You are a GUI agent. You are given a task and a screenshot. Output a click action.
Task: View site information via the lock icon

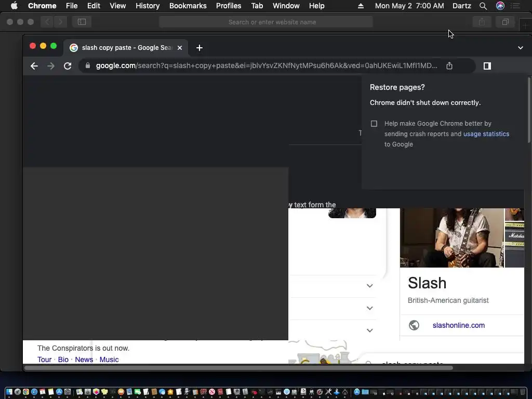pyautogui.click(x=87, y=65)
